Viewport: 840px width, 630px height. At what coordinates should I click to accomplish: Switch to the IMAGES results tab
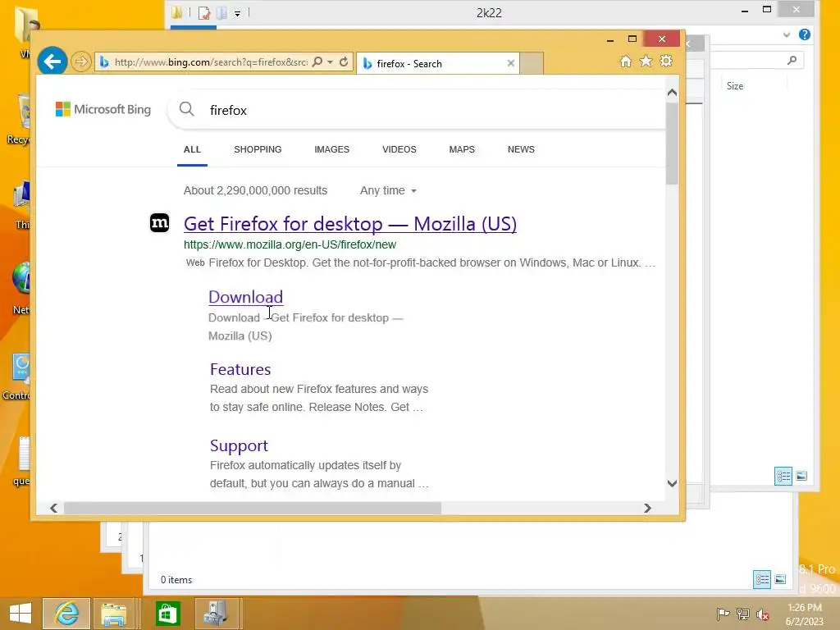(x=331, y=149)
